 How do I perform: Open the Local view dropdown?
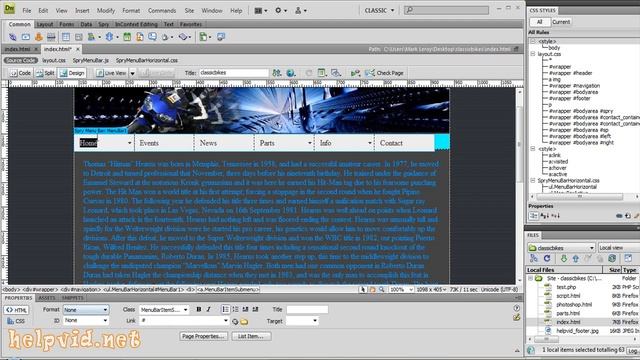(619, 248)
